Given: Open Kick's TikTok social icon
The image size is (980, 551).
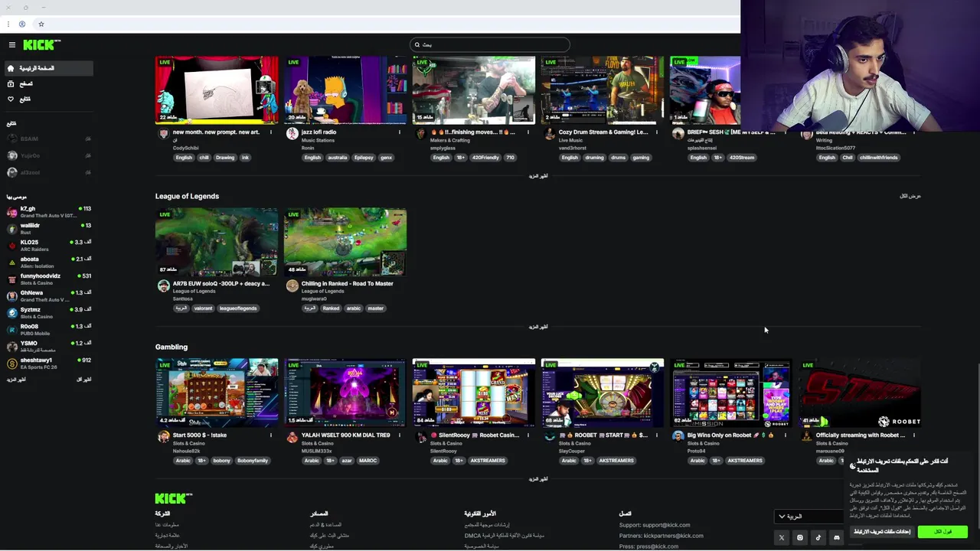Looking at the screenshot, I should point(818,538).
